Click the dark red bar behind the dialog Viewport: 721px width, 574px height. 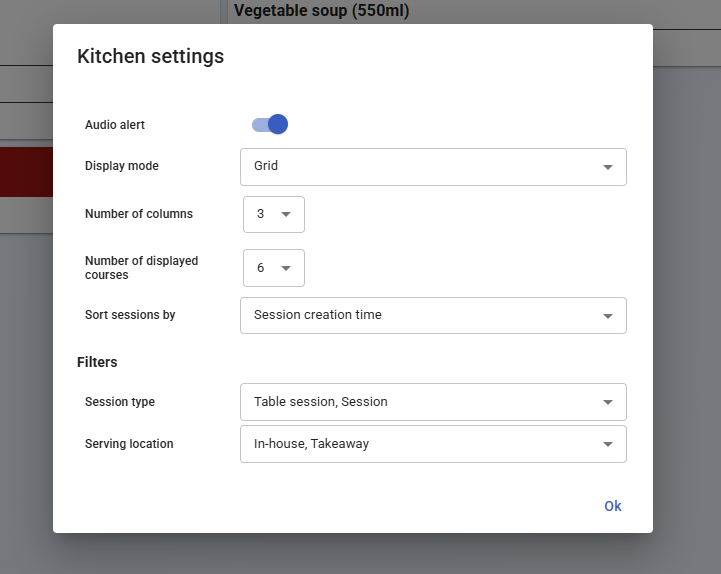pos(26,172)
